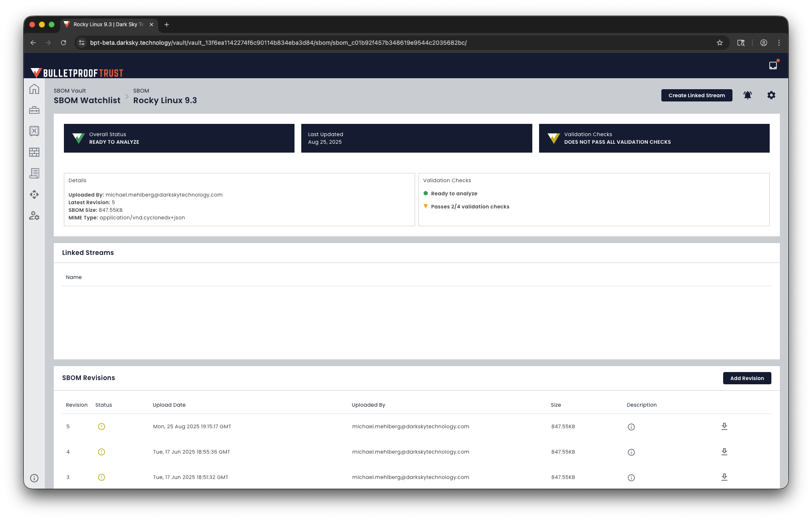Screen dimensions: 812x520
Task: Click the Validation Checks status card
Action: coord(654,138)
